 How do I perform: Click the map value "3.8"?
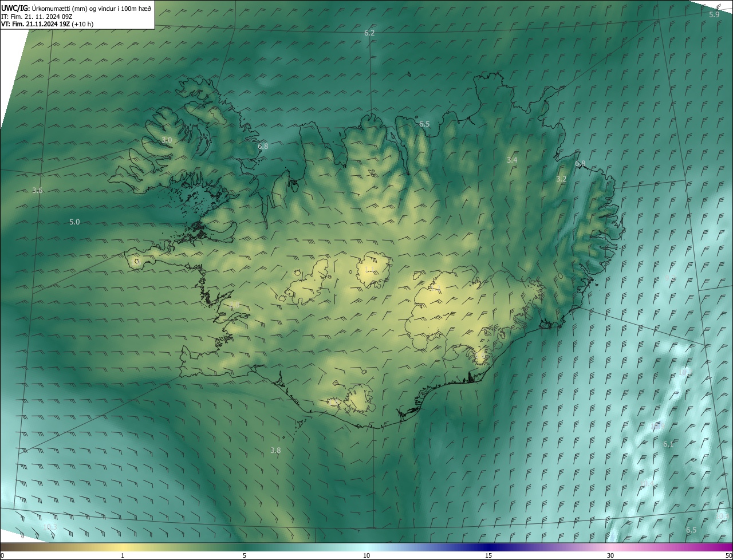pyautogui.click(x=275, y=450)
